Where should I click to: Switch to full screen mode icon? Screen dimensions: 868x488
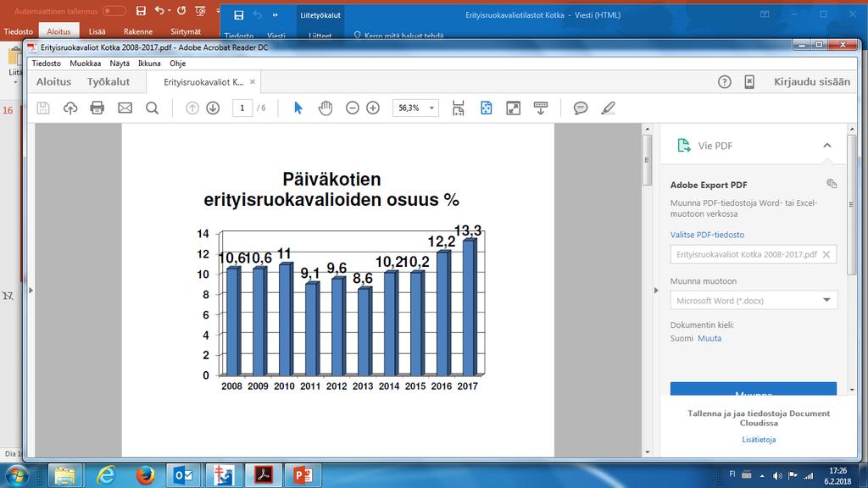[x=514, y=108]
